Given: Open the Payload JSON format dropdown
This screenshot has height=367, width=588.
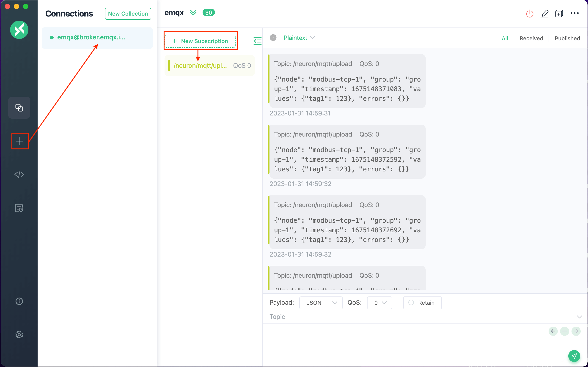Looking at the screenshot, I should coord(321,303).
